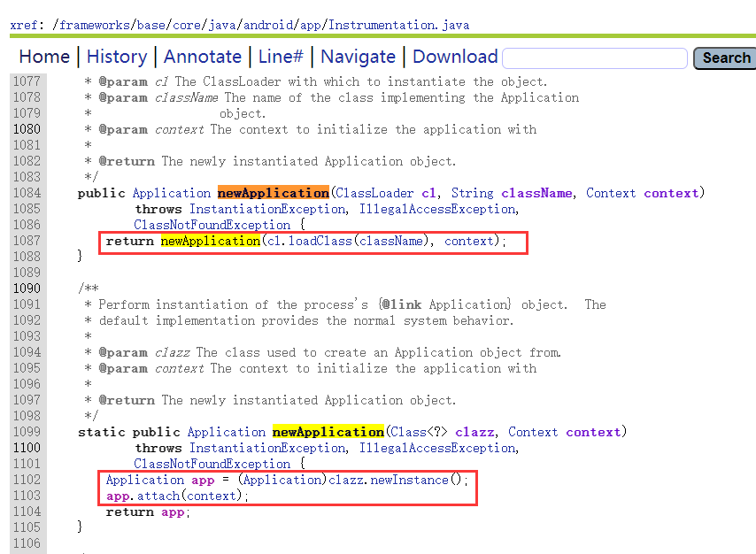
Task: Click the search text field
Action: click(595, 58)
